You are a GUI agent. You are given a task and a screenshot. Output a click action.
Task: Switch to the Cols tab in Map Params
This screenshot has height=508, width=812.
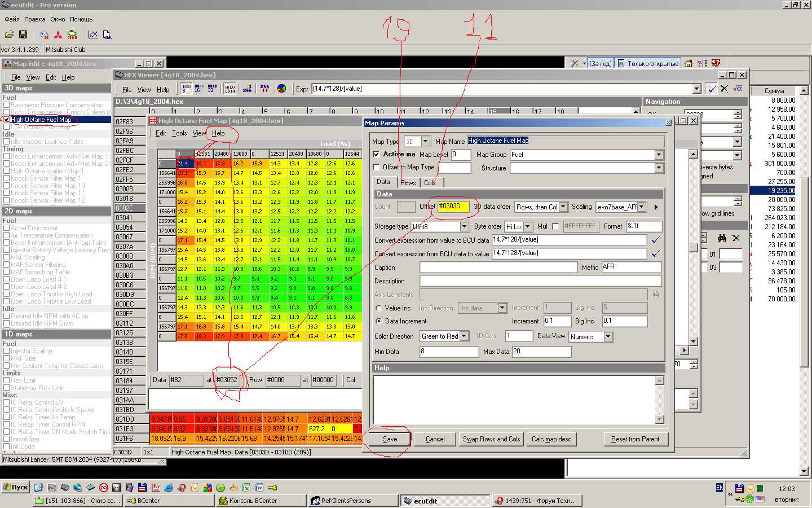coord(430,182)
